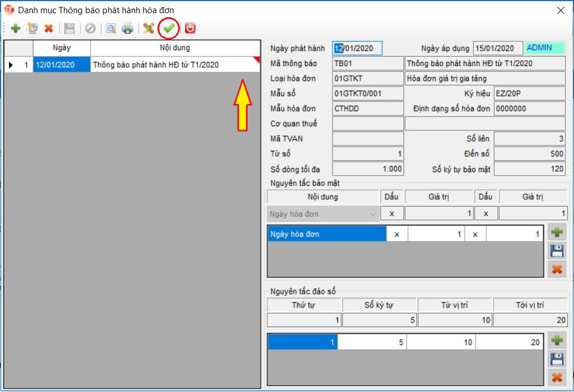The height and width of the screenshot is (392, 574).
Task: Save security rule row with diskette icon
Action: tap(557, 251)
